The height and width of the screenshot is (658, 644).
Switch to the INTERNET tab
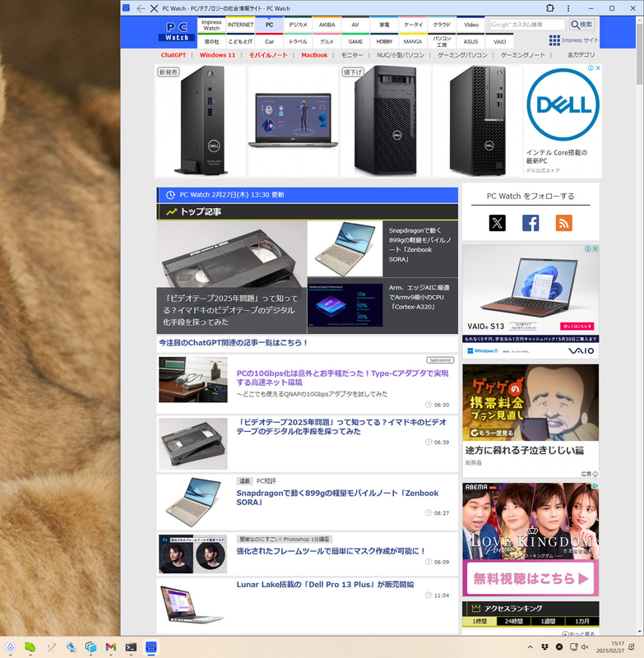240,25
